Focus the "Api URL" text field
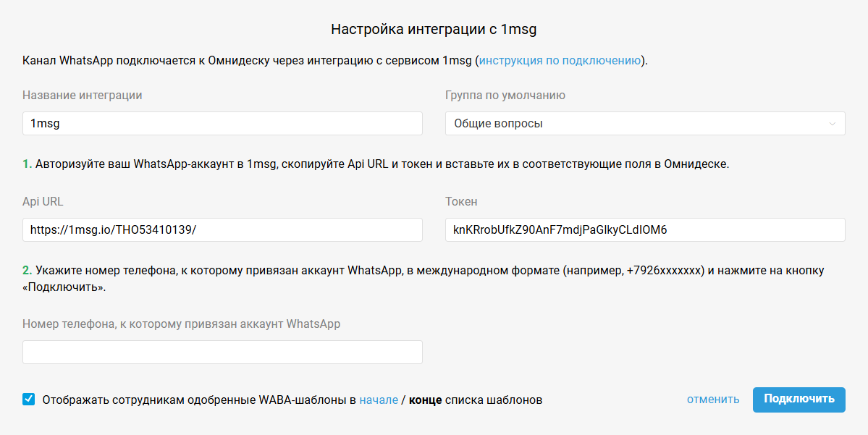Image resolution: width=868 pixels, height=435 pixels. (x=222, y=229)
